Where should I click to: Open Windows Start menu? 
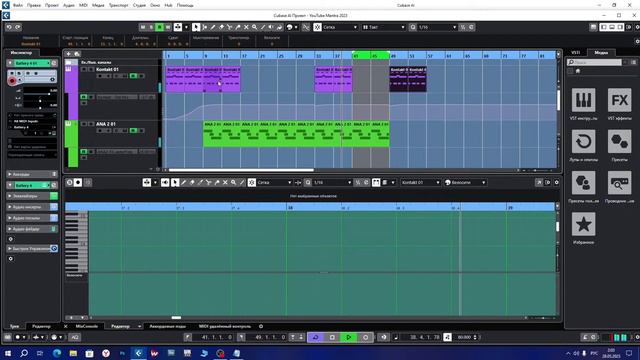pos(8,353)
